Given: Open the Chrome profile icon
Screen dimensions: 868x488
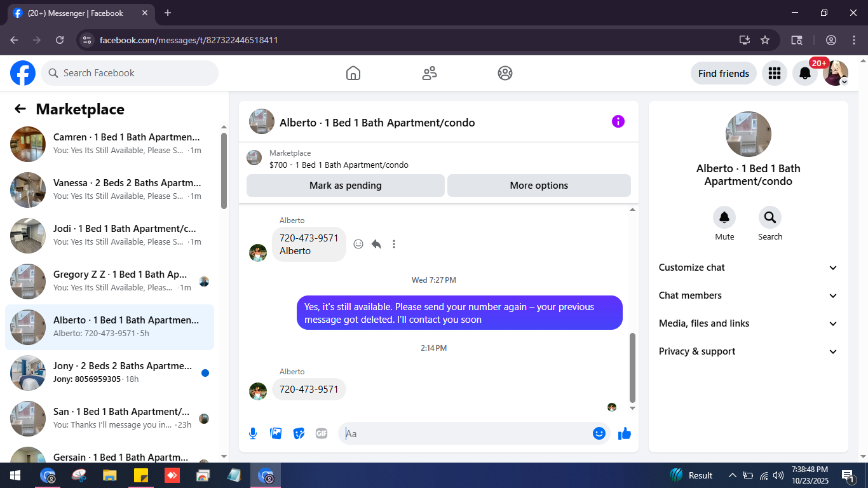Looking at the screenshot, I should click(831, 40).
